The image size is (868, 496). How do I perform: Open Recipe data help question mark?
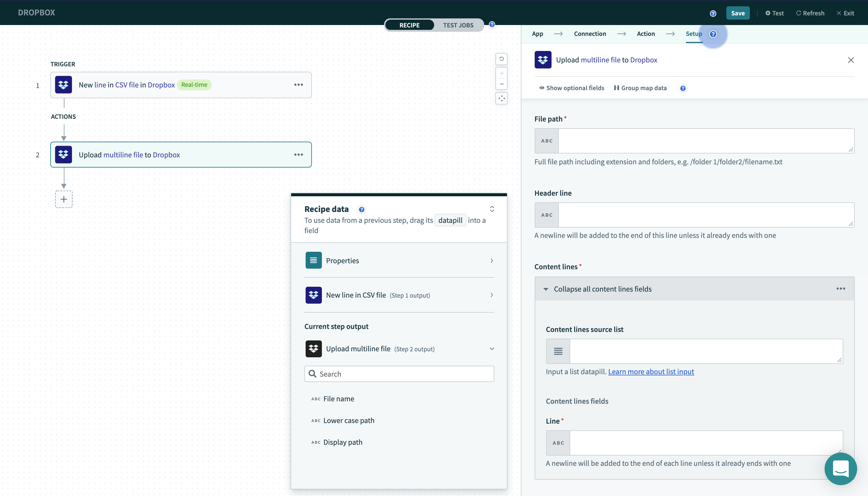point(362,209)
